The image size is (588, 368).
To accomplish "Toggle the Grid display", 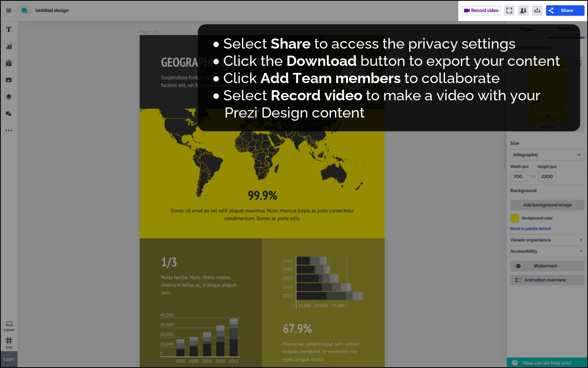I will (9, 342).
